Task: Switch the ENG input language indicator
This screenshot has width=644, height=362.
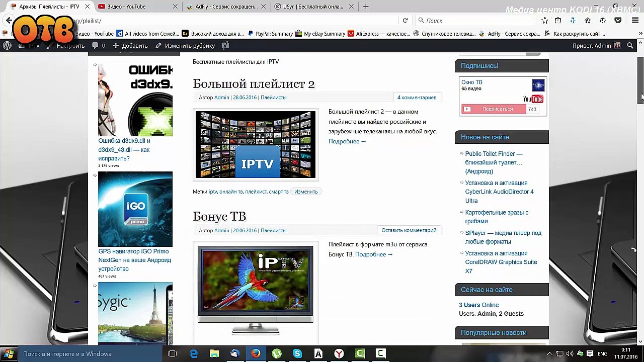Action: (x=602, y=354)
